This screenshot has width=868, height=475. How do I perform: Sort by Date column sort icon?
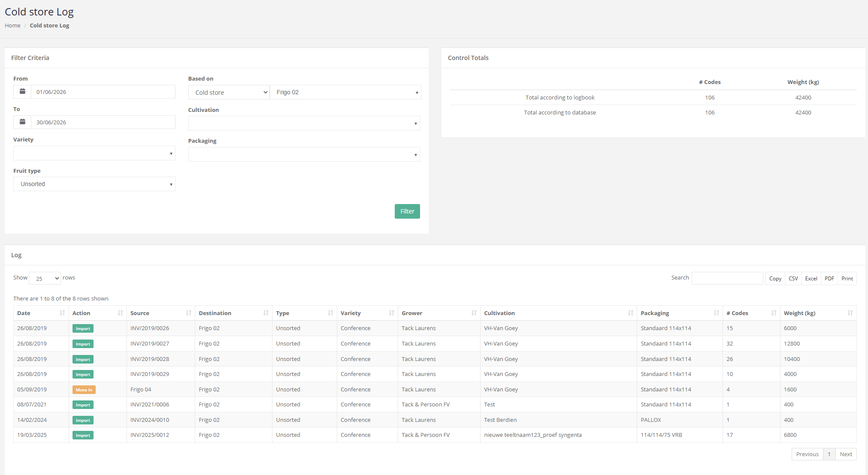62,313
